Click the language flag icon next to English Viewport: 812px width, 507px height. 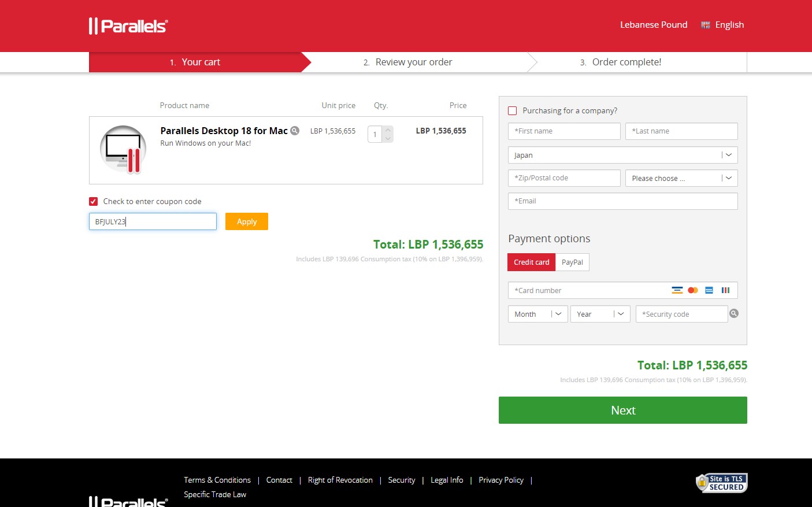tap(706, 25)
